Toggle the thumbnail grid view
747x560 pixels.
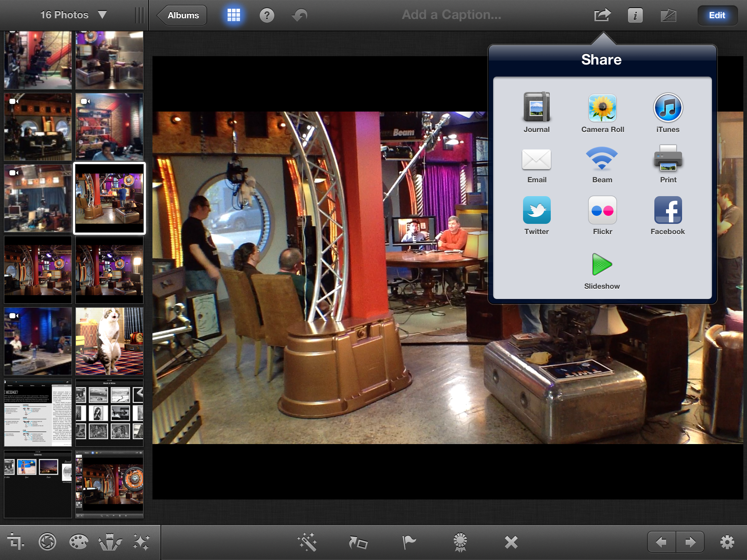click(x=233, y=15)
